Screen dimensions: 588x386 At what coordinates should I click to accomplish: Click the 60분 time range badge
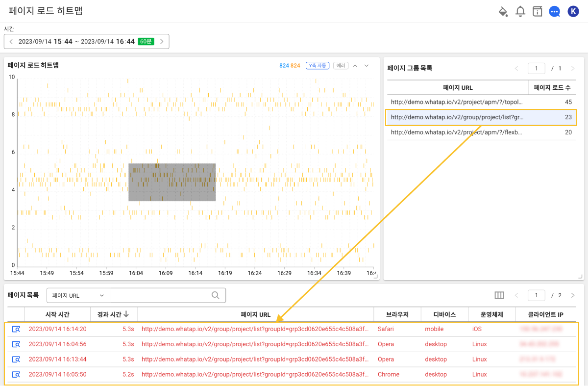tap(146, 42)
